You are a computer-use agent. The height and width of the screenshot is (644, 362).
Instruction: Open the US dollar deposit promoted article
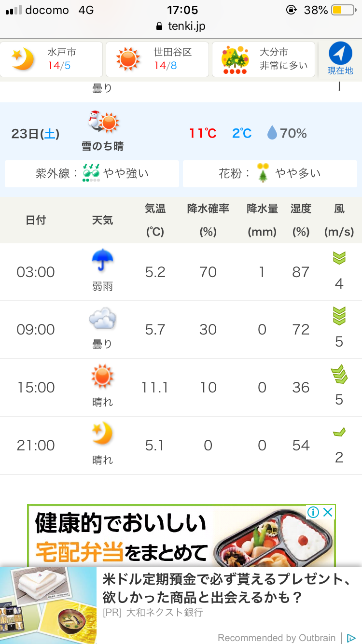point(227,589)
